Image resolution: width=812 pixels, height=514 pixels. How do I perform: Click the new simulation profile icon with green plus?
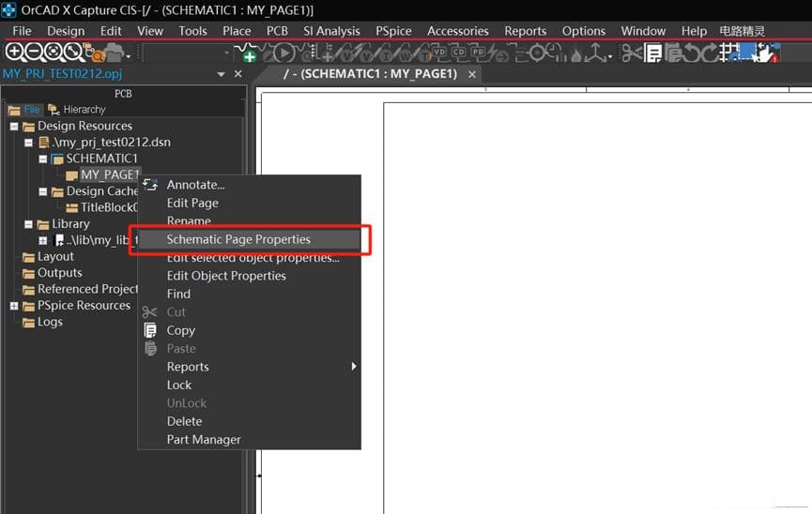[246, 53]
